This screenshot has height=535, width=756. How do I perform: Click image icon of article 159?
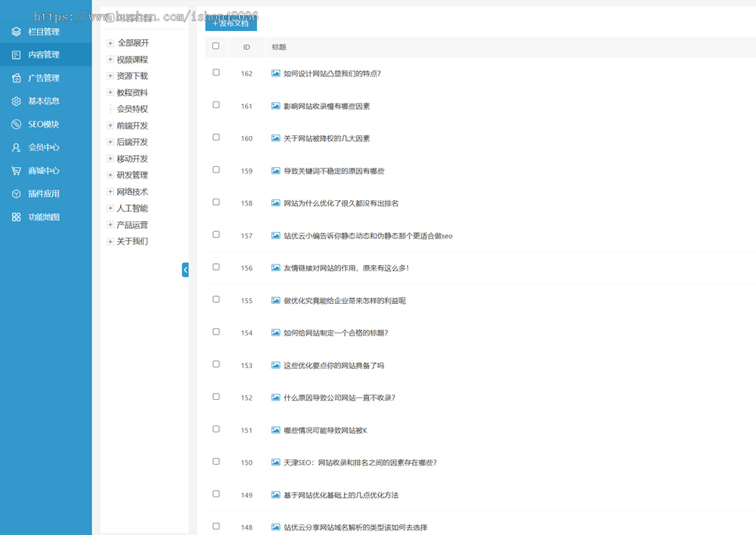click(276, 171)
